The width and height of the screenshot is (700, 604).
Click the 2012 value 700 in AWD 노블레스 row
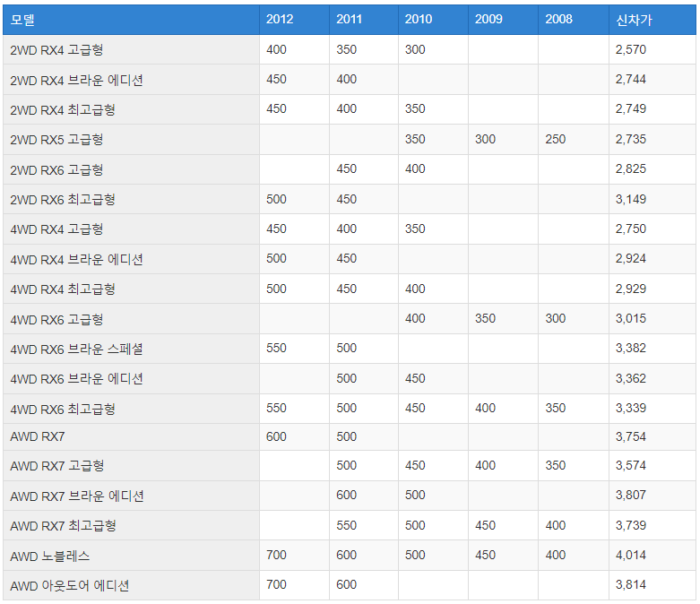tap(276, 555)
